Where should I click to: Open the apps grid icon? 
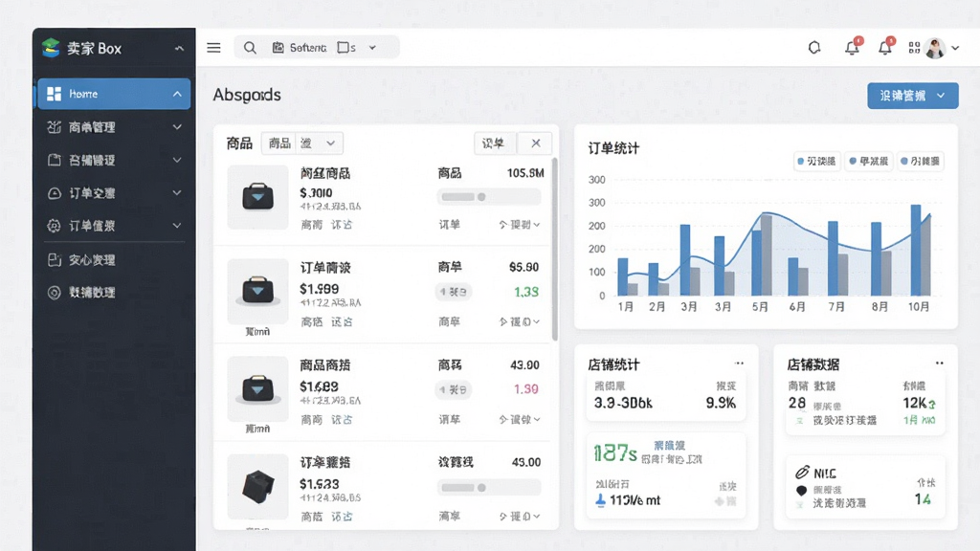[914, 48]
